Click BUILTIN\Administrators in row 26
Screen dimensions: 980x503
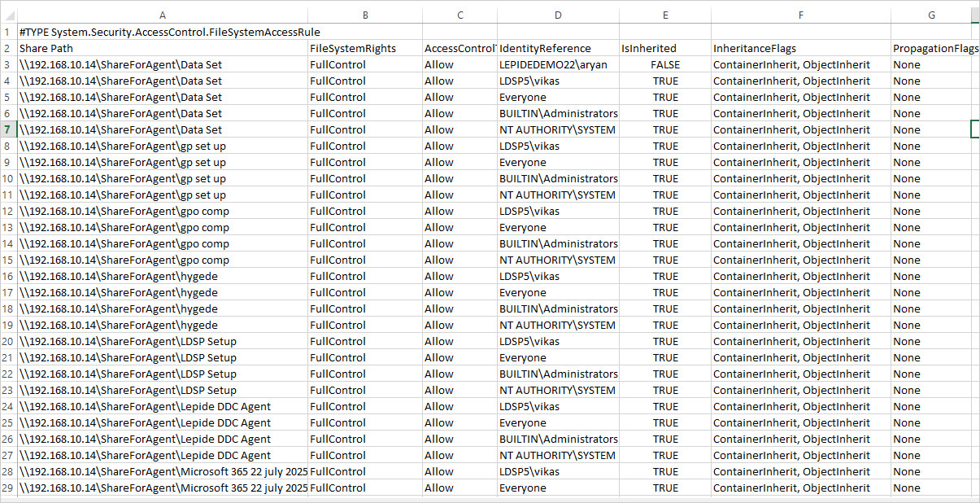[x=558, y=439]
